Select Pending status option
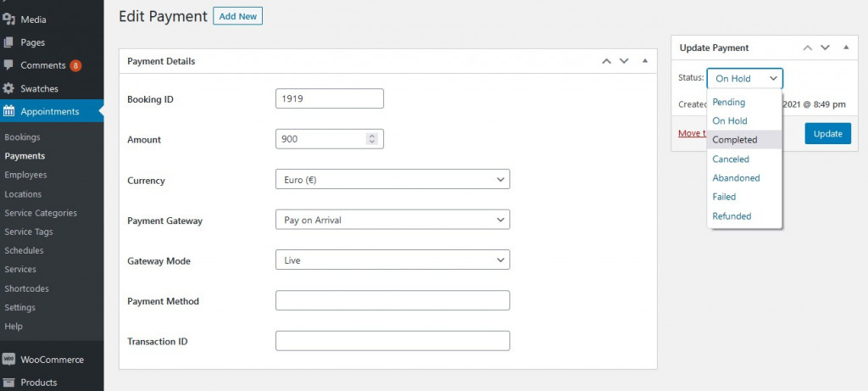 744,102
